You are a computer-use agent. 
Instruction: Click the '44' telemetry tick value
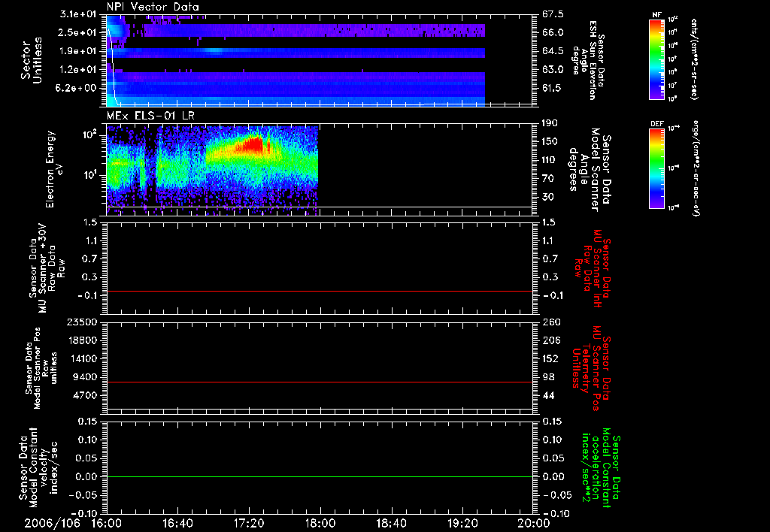[x=547, y=395]
